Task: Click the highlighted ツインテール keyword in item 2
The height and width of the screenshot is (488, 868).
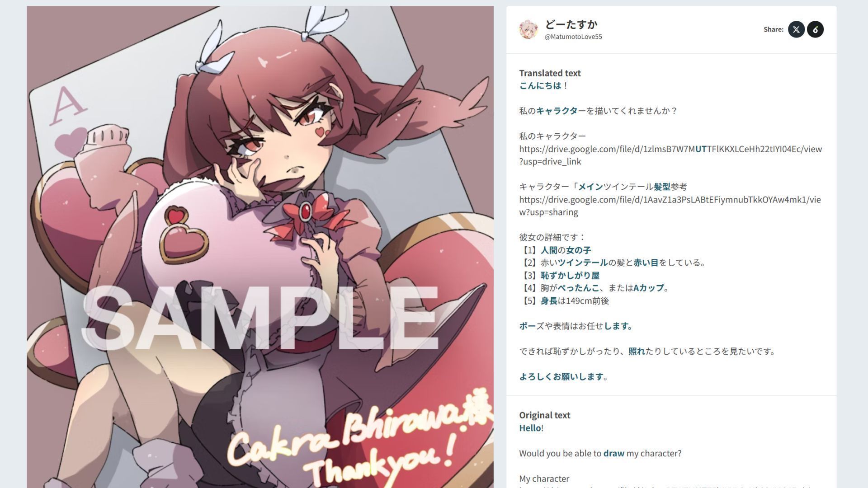Action: tap(582, 263)
